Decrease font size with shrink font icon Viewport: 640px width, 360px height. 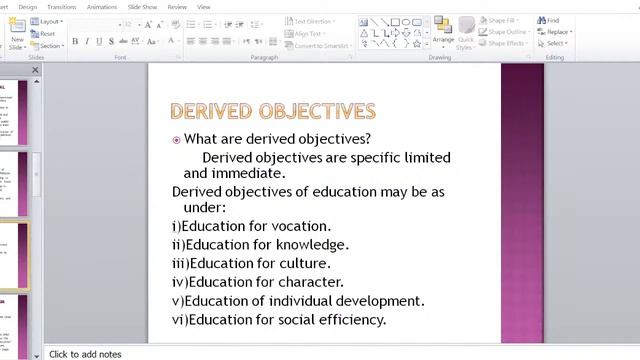160,25
